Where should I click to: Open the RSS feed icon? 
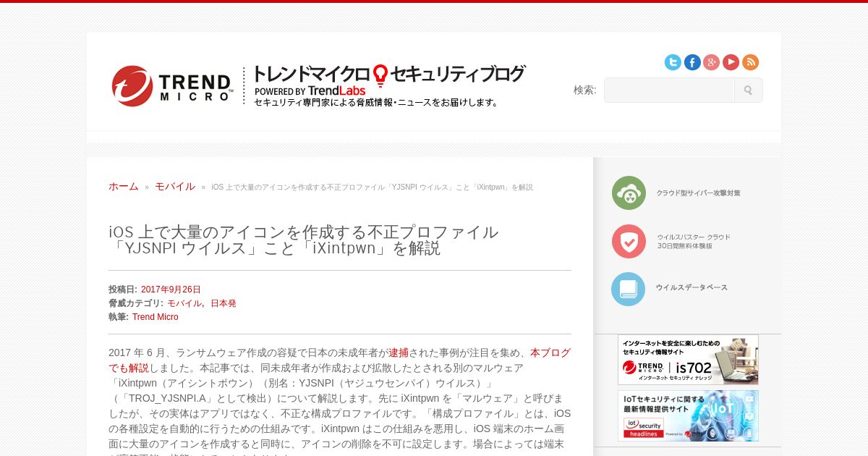(751, 62)
